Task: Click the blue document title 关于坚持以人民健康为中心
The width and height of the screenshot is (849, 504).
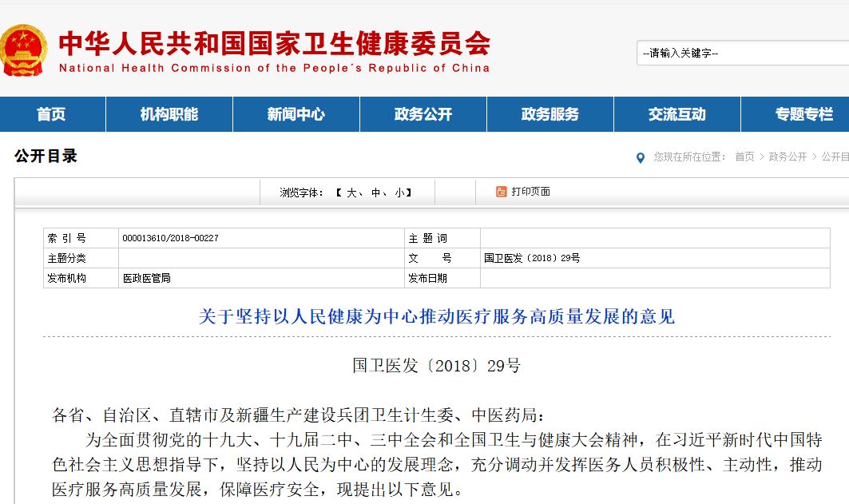Action: (436, 316)
